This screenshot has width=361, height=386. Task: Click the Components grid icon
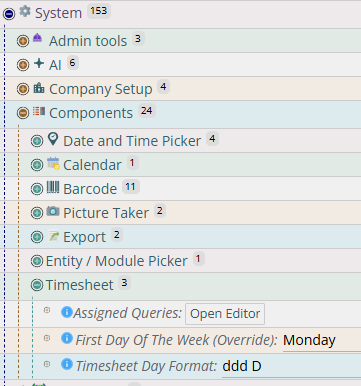pyautogui.click(x=39, y=111)
